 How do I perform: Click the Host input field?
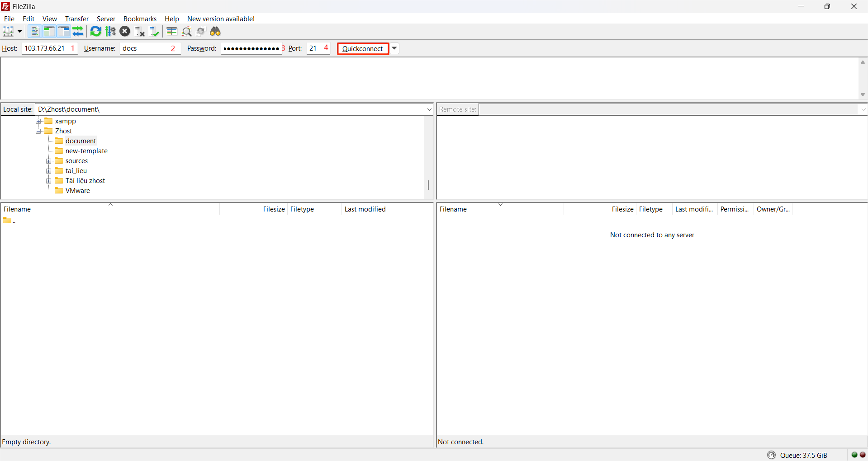coord(45,48)
